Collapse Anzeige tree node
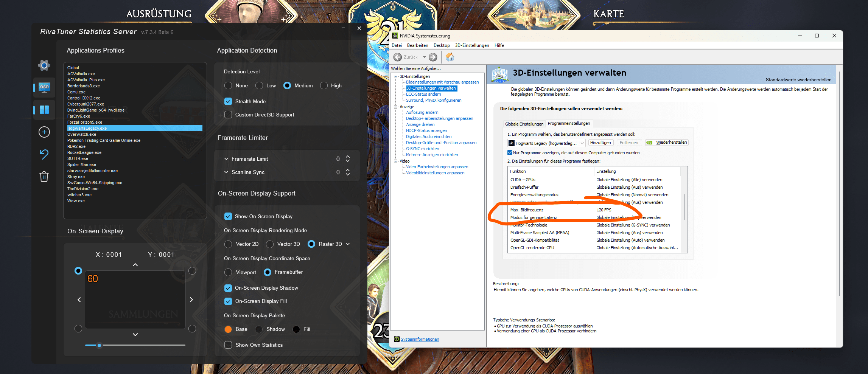The image size is (868, 374). [x=396, y=107]
